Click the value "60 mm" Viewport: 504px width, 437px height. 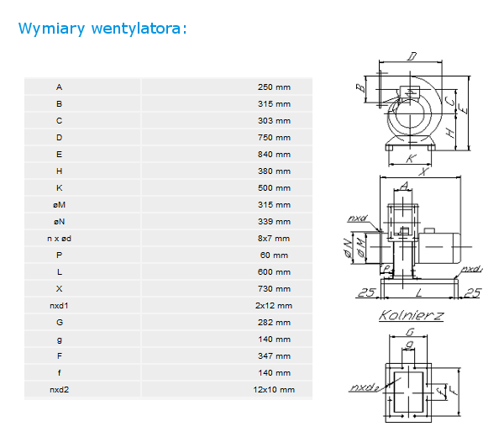pos(274,255)
